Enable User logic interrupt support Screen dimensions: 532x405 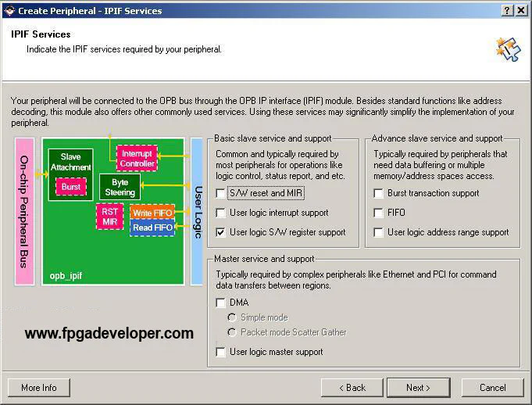[x=221, y=213]
